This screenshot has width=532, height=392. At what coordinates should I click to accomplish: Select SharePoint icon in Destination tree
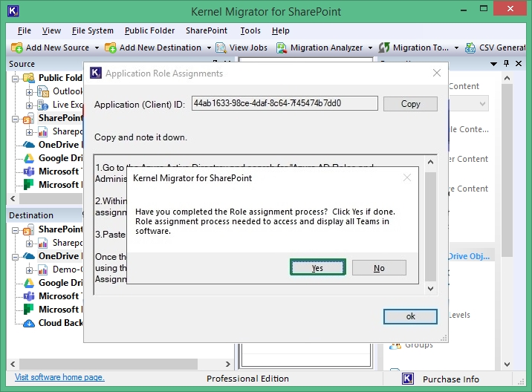tap(29, 230)
